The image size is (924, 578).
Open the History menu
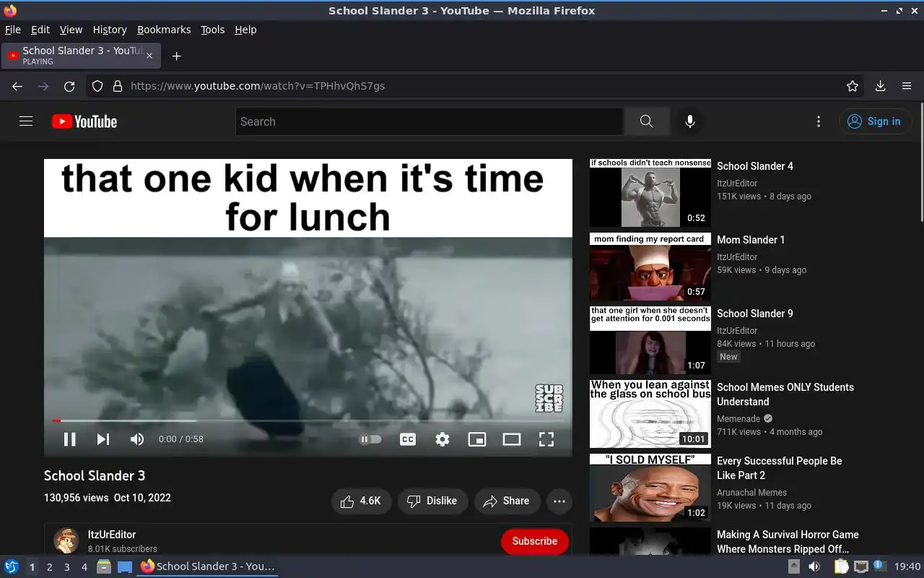tap(110, 30)
